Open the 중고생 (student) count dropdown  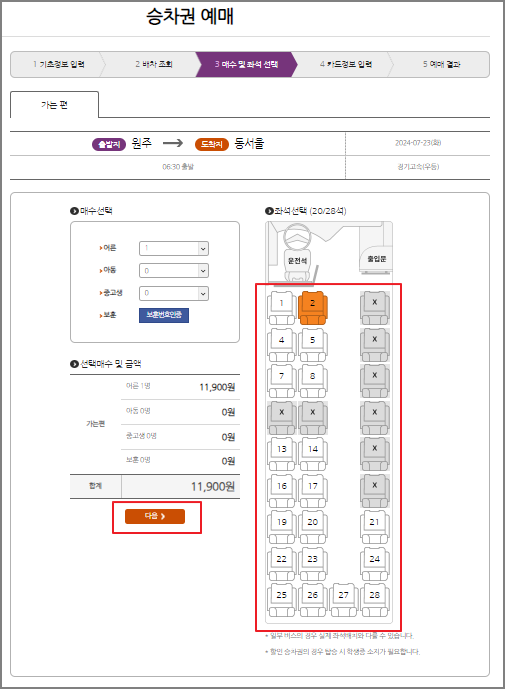point(174,293)
